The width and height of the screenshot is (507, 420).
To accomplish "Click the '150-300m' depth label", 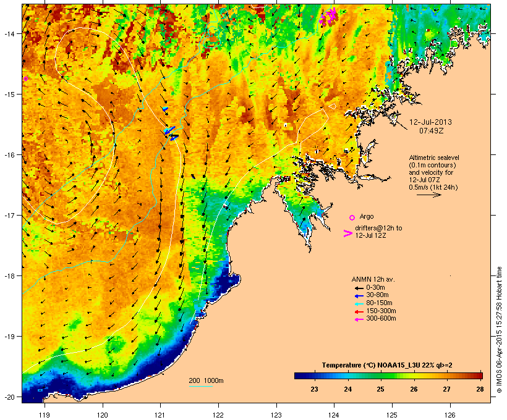I will (381, 311).
